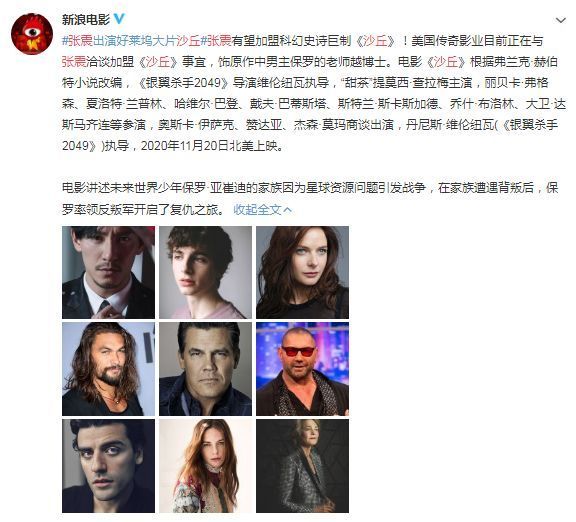Open photo of woman with auburn wavy hair
The image size is (576, 522).
pos(302,272)
